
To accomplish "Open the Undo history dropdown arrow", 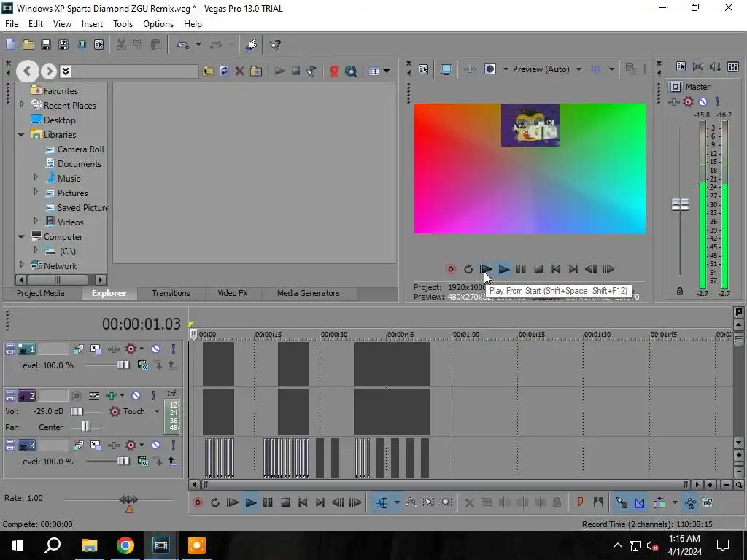I will (x=198, y=44).
